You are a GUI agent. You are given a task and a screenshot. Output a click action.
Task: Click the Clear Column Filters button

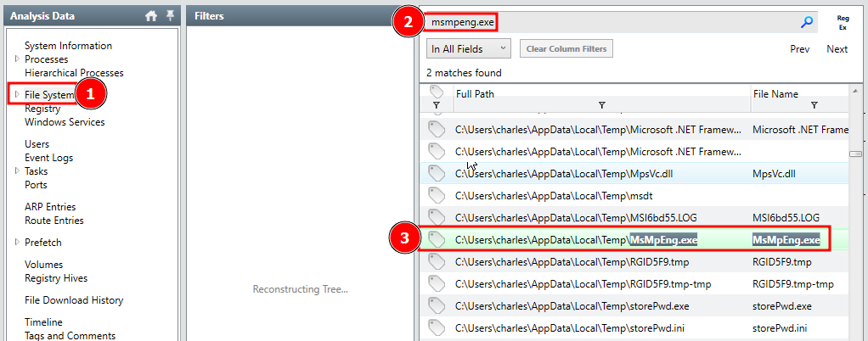[x=566, y=49]
